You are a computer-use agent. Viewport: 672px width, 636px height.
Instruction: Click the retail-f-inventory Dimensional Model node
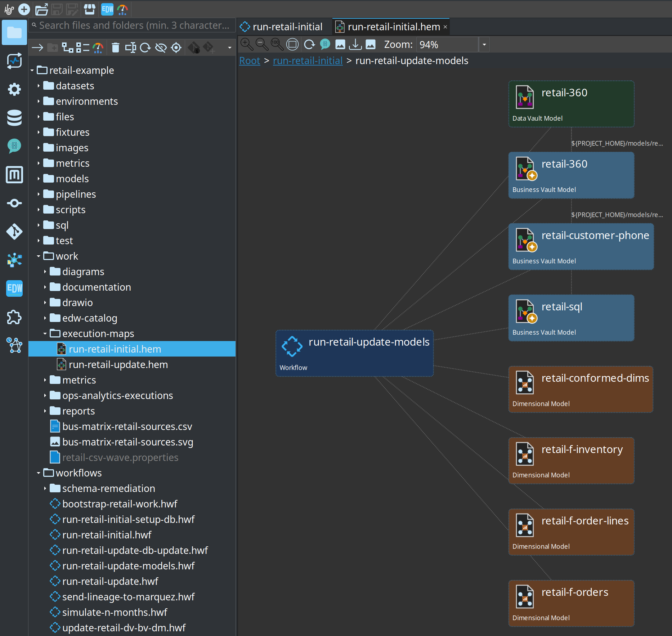click(x=571, y=461)
